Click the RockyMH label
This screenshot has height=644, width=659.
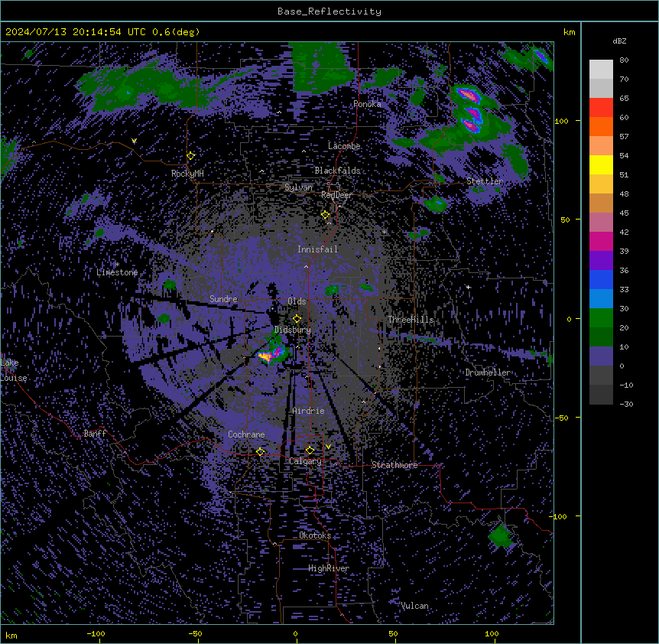(x=187, y=173)
